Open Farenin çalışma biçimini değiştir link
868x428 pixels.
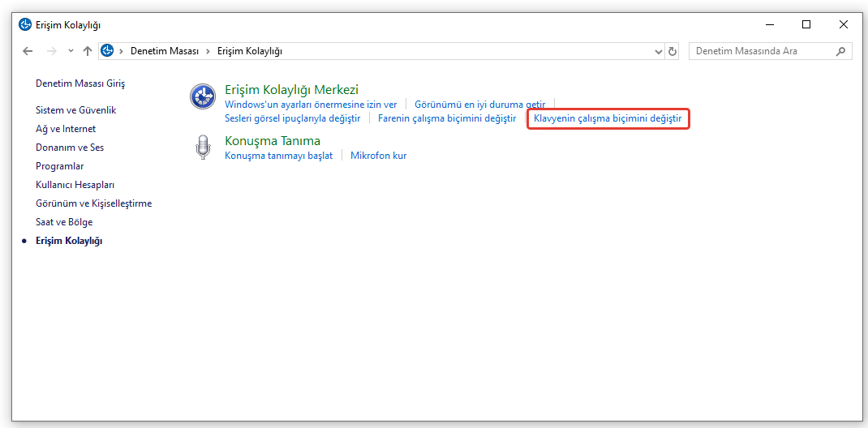(x=447, y=118)
